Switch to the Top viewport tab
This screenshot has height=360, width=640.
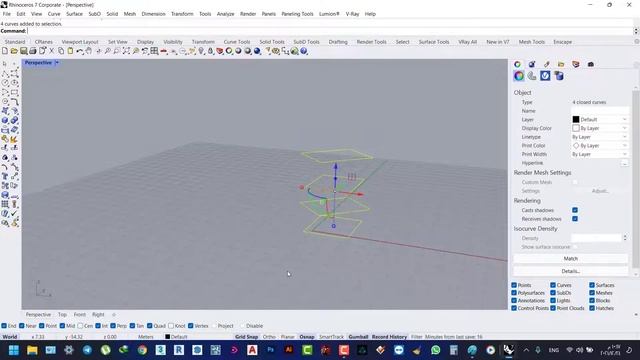62,315
